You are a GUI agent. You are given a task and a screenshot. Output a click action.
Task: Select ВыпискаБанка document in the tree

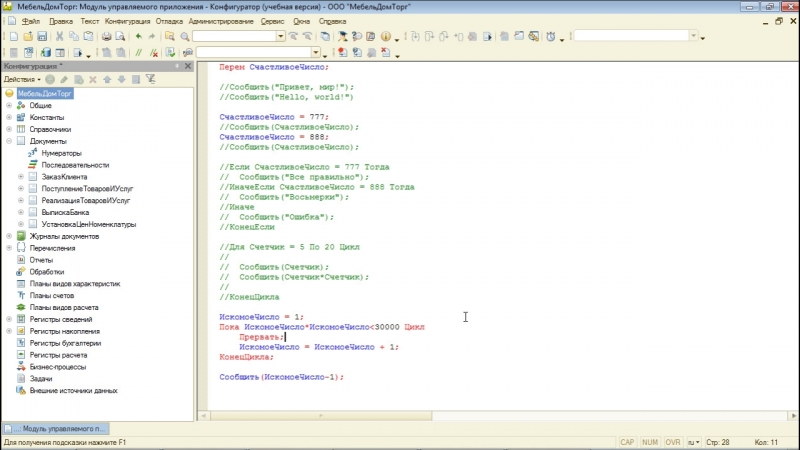[65, 212]
